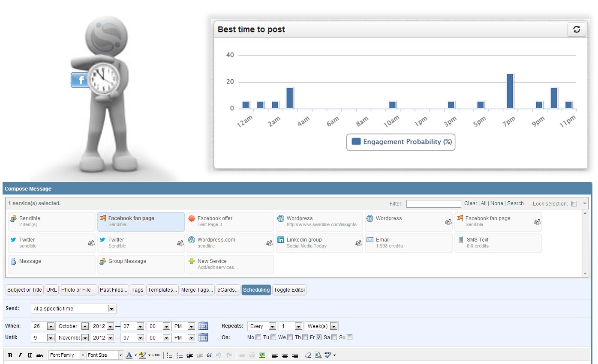The width and height of the screenshot is (598, 364).
Task: Click the All services link
Action: [484, 203]
